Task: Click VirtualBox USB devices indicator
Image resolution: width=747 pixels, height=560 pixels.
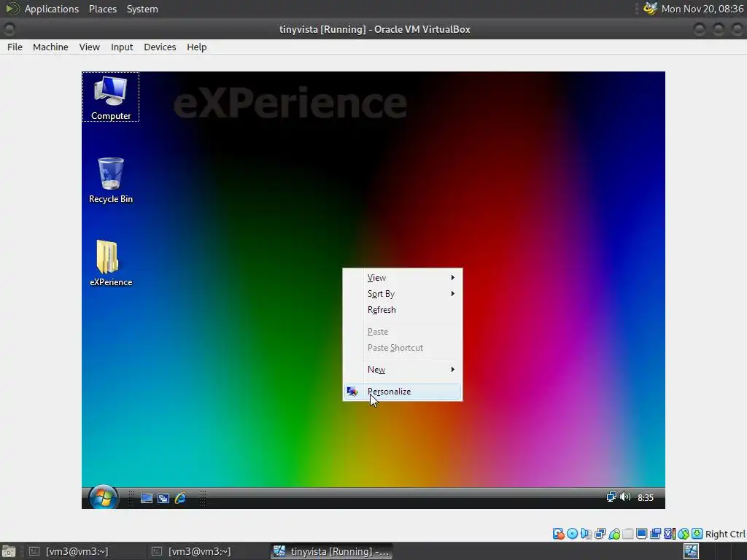Action: click(614, 534)
